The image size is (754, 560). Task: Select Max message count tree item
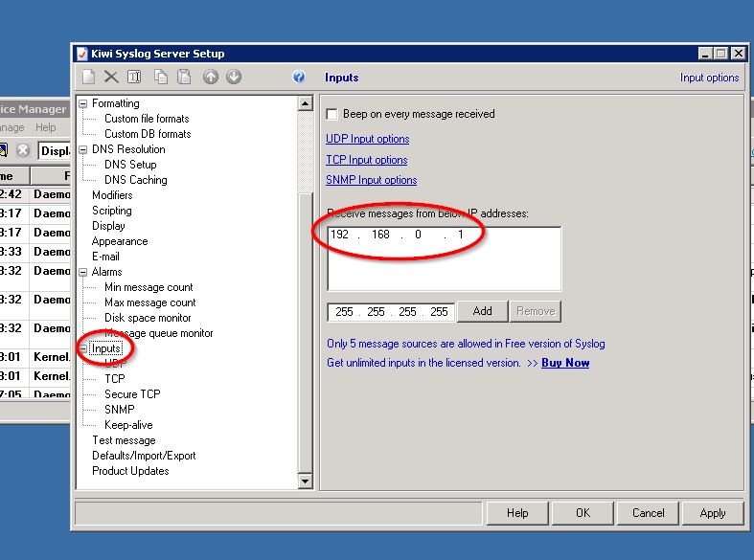click(150, 302)
